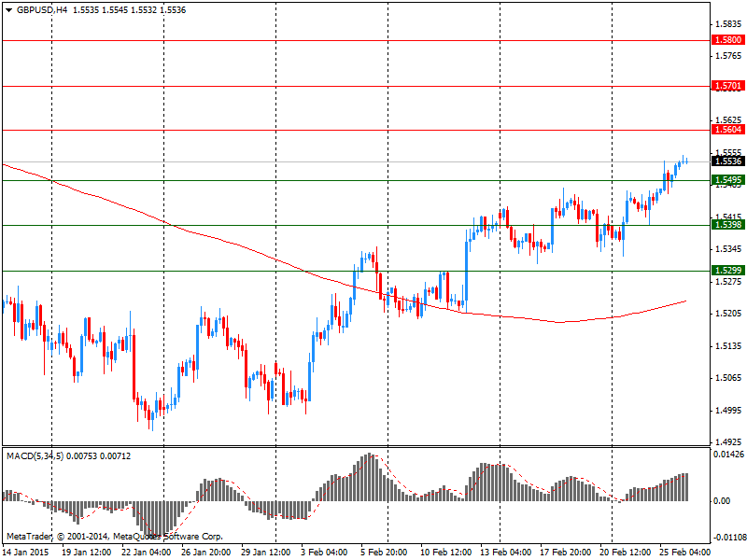747x560 pixels.
Task: Select the 1.5299 green price label
Action: tap(727, 270)
